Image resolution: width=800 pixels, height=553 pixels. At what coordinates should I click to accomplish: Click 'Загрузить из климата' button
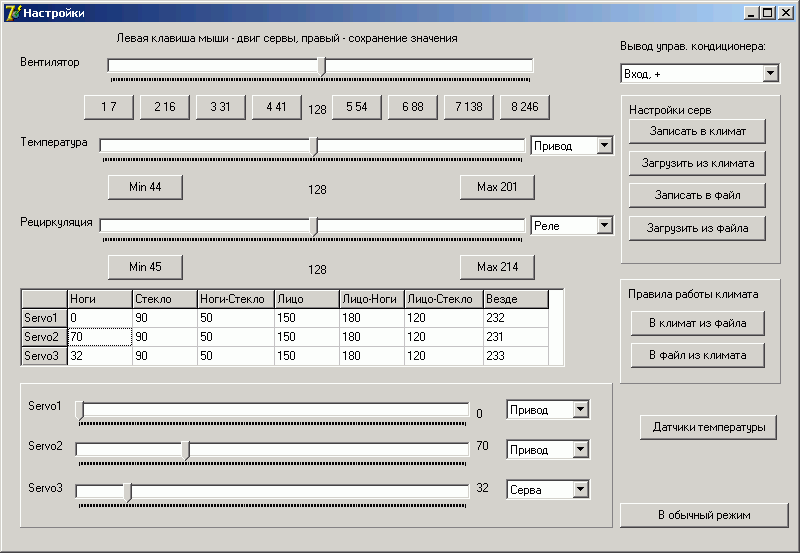[697, 163]
